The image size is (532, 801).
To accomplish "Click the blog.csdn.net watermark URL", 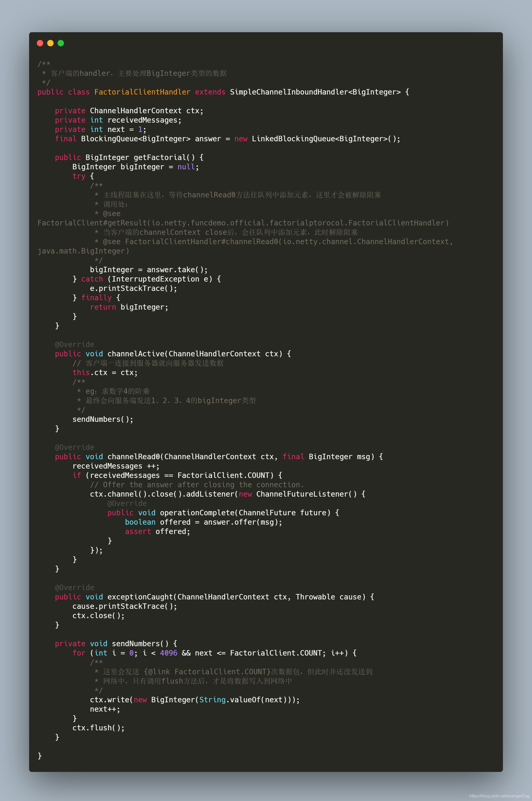I will (x=499, y=796).
